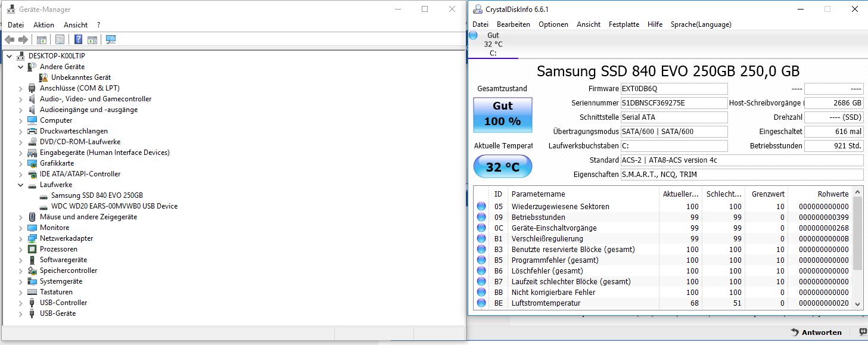Click the Prozessoren category chip icon

[x=32, y=249]
